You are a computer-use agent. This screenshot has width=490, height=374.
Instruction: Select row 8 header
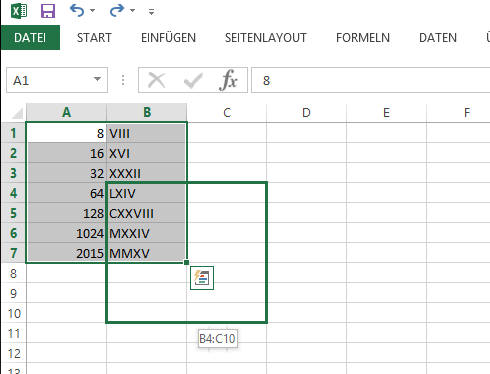pos(14,273)
